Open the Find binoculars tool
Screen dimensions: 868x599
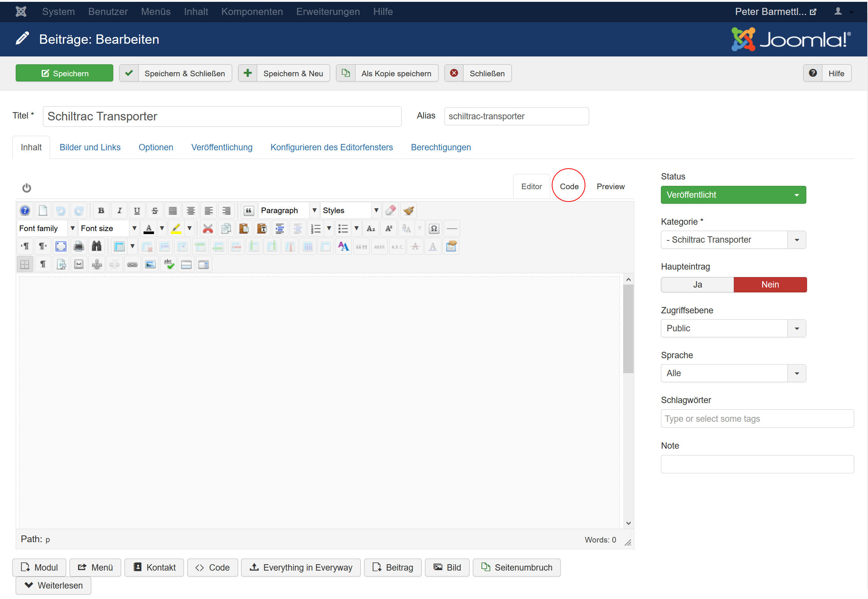pyautogui.click(x=96, y=246)
